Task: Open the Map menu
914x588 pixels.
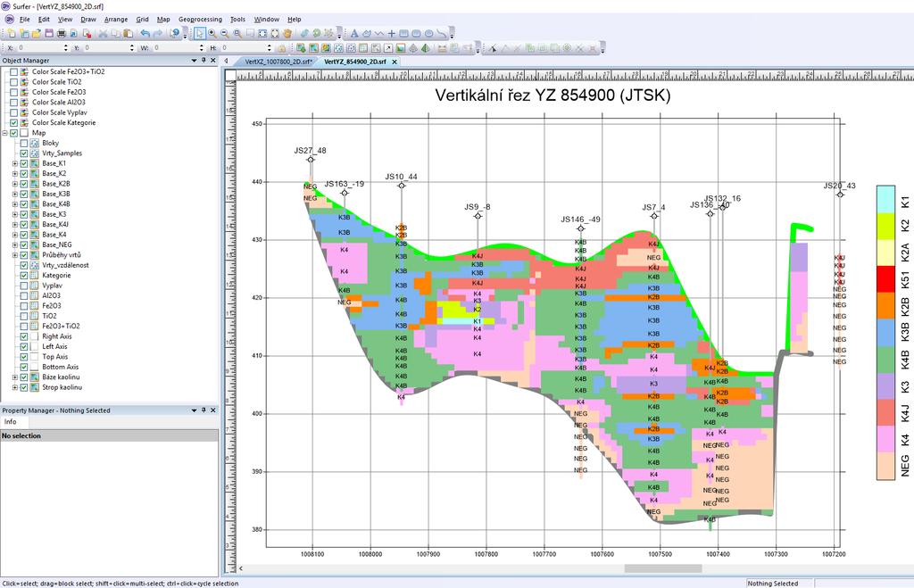Action: (x=163, y=20)
